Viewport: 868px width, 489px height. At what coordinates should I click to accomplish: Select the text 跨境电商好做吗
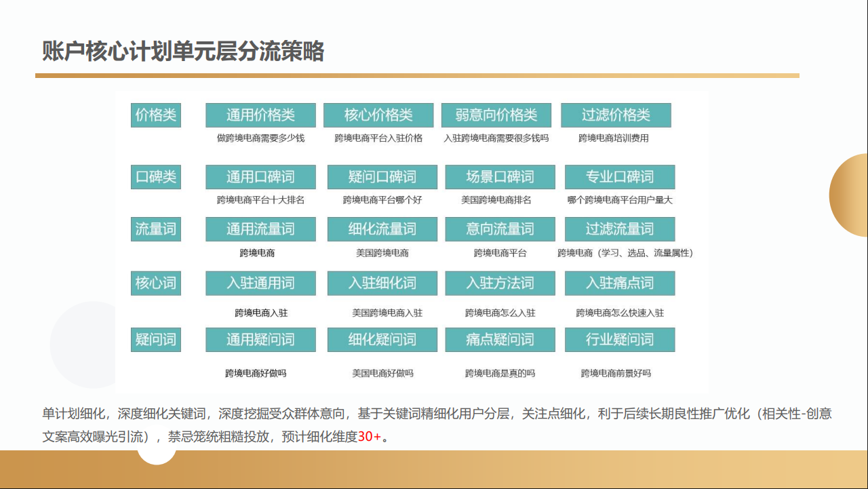point(256,373)
